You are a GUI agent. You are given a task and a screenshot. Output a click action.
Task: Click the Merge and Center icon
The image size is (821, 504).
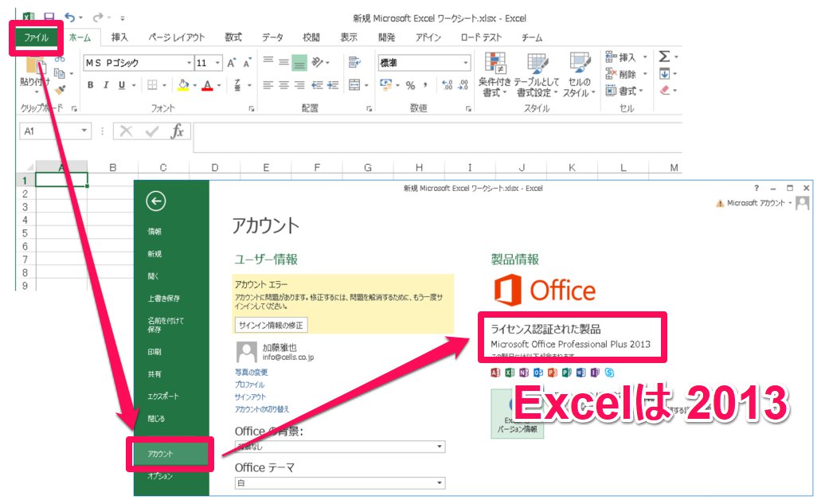coord(354,84)
